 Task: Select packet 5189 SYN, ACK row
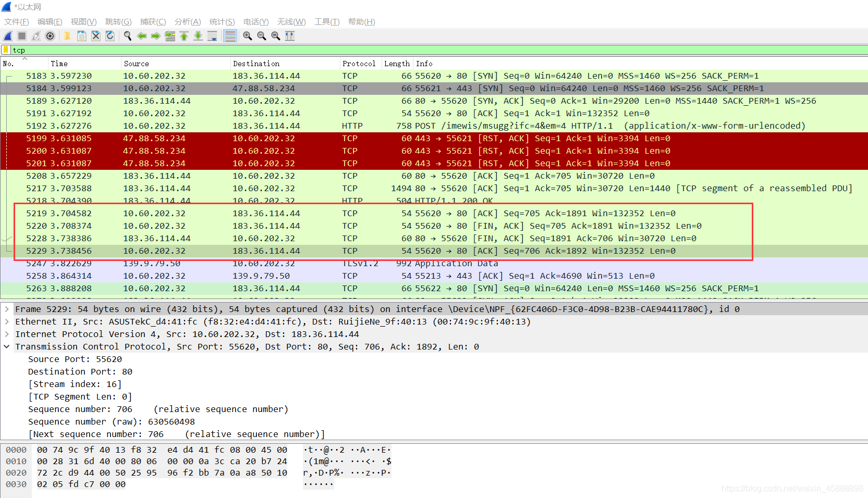tap(434, 101)
